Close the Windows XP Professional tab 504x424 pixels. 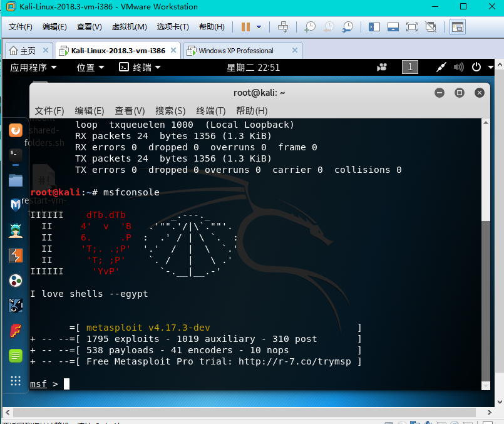tap(295, 50)
